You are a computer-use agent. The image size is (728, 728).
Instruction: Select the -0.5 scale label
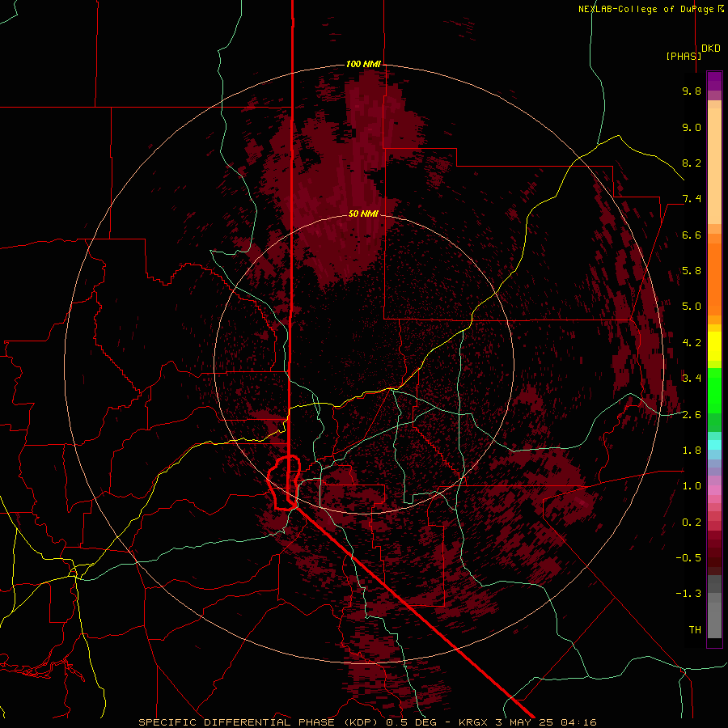pos(688,558)
